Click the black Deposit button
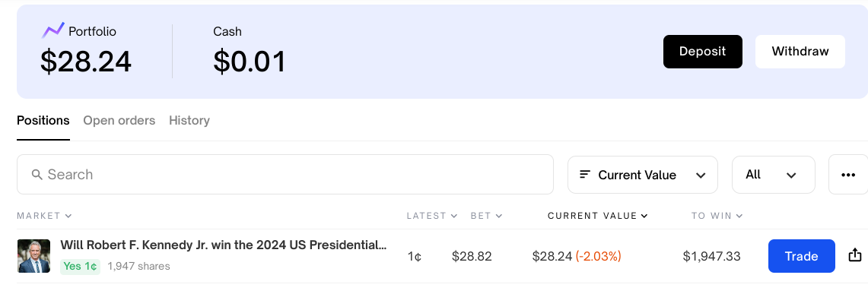 pyautogui.click(x=702, y=52)
